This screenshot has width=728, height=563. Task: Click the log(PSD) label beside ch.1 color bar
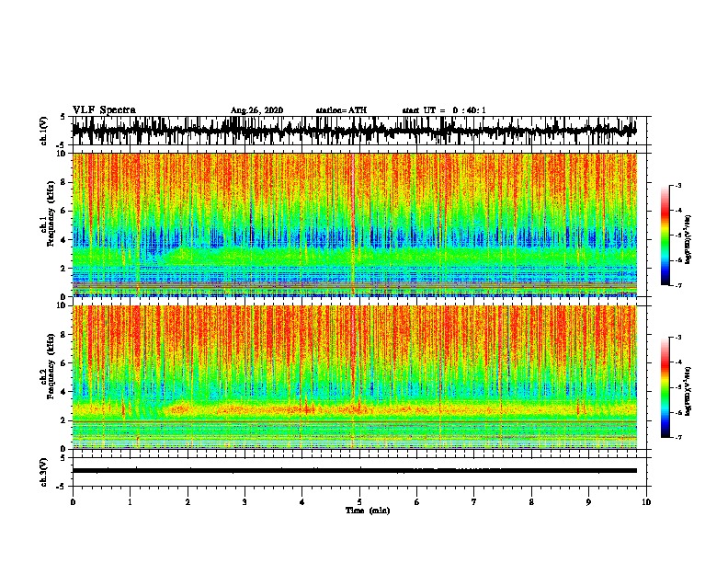[688, 240]
